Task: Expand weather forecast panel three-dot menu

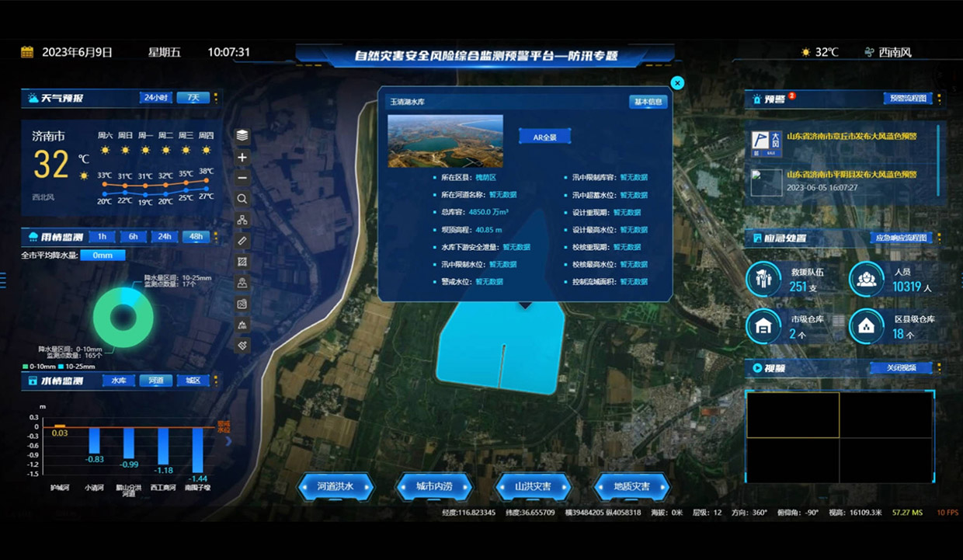Action: tap(216, 98)
